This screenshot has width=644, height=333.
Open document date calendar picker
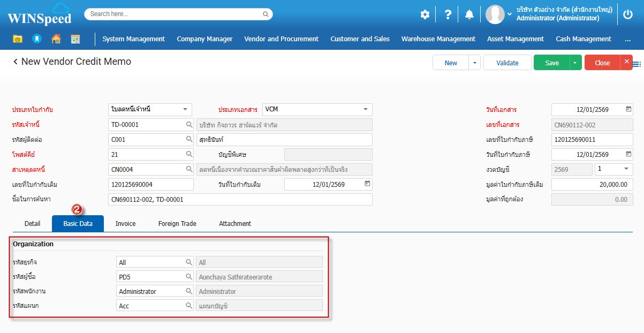[628, 109]
